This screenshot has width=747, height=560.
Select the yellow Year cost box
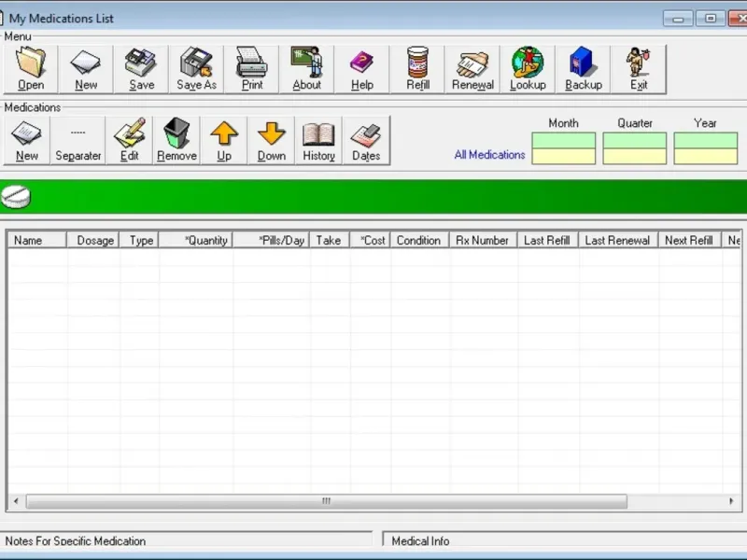(706, 156)
